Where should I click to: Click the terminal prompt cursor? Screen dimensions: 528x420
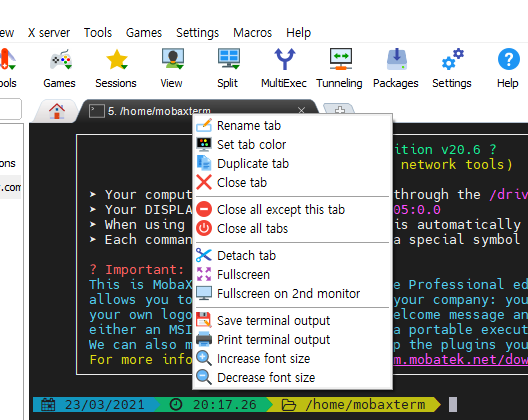pyautogui.click(x=453, y=404)
